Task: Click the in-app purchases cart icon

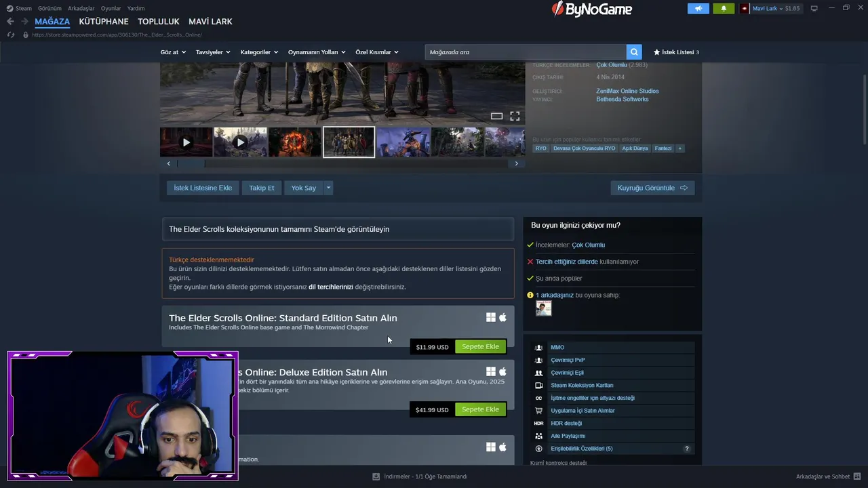Action: [x=538, y=411]
